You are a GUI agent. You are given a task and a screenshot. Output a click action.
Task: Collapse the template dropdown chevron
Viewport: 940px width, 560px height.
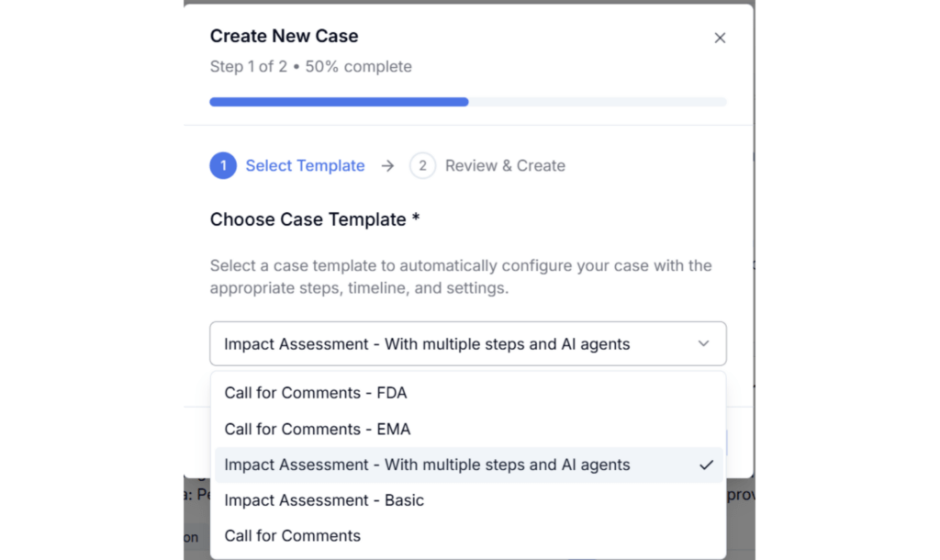tap(703, 343)
